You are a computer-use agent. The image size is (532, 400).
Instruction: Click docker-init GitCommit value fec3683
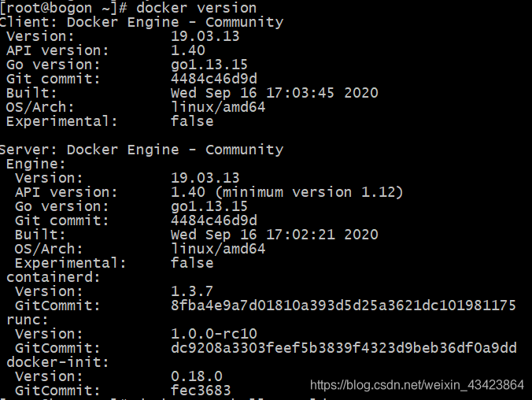[201, 391]
